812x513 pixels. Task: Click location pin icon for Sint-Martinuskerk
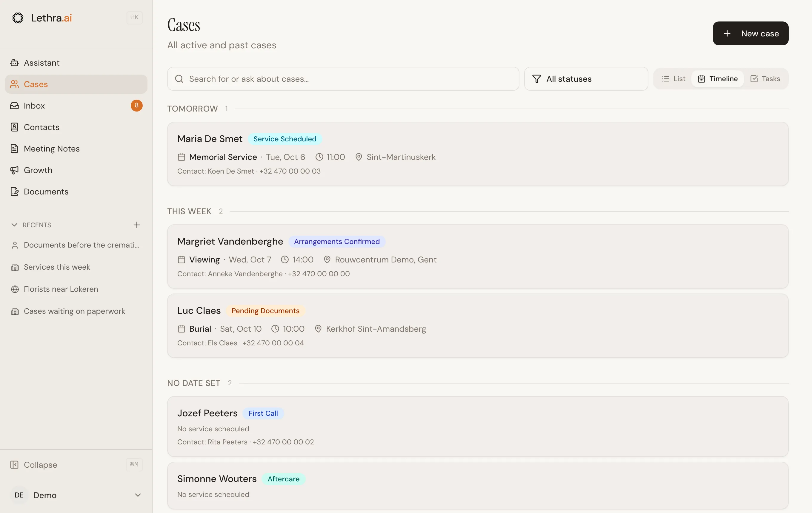pyautogui.click(x=359, y=157)
